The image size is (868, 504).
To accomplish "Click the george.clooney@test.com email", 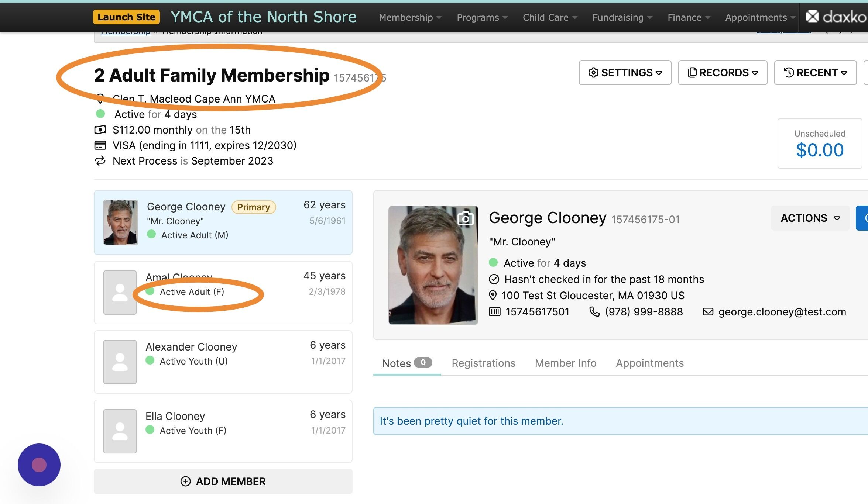I will pyautogui.click(x=782, y=312).
